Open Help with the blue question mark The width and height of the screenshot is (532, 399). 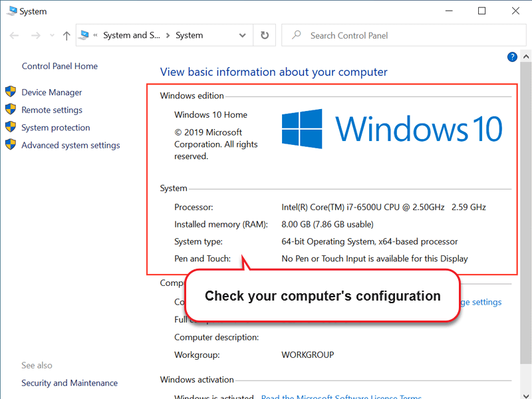(512, 57)
